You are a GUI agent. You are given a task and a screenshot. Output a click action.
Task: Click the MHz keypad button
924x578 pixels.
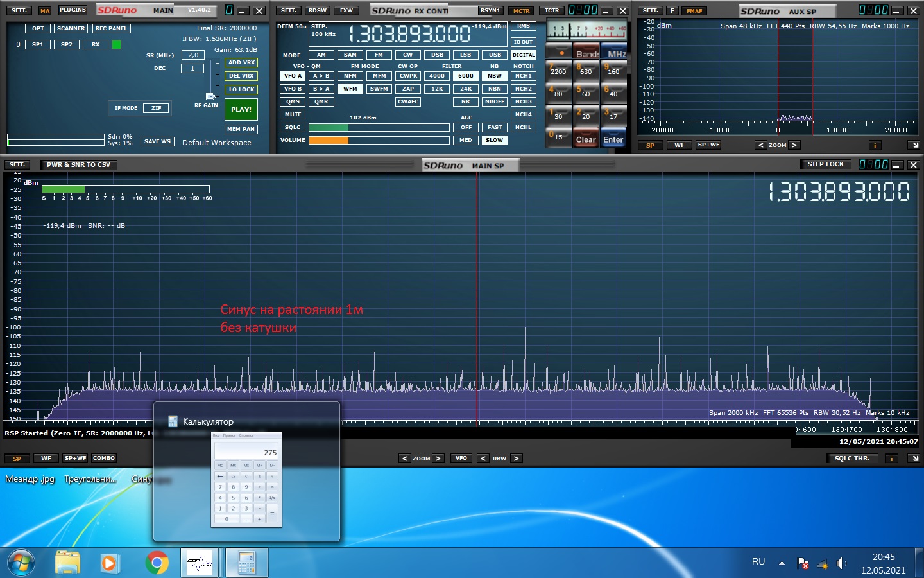[x=613, y=51]
